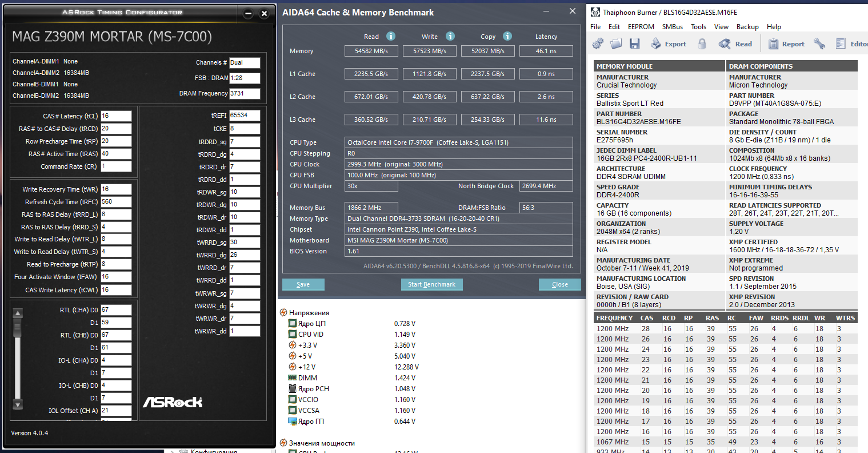Select the Ядро ГП sensor icon

tap(293, 421)
